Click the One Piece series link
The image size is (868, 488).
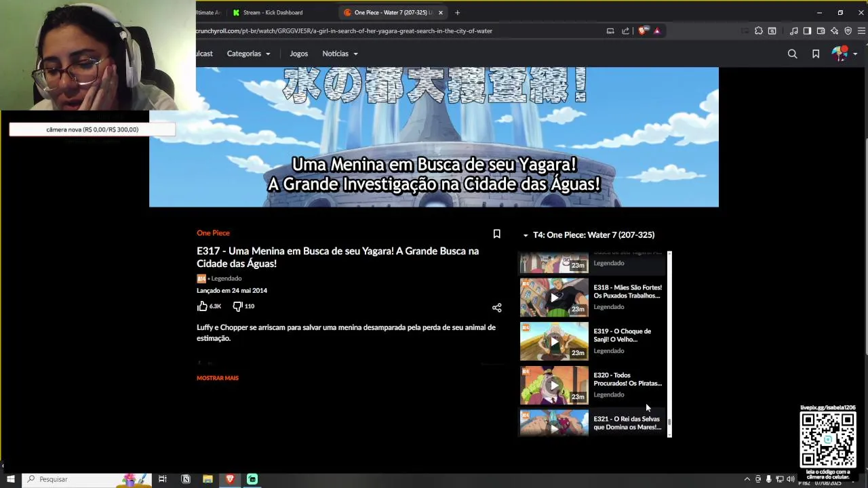coord(213,233)
